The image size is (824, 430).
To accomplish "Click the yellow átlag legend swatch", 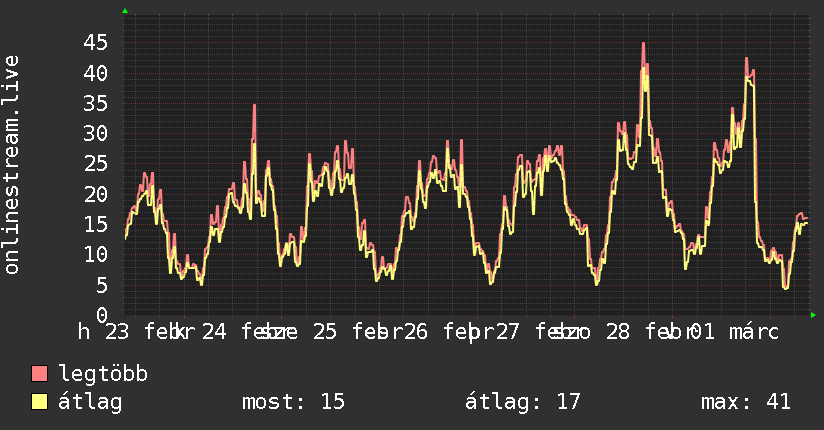I will 39,402.
